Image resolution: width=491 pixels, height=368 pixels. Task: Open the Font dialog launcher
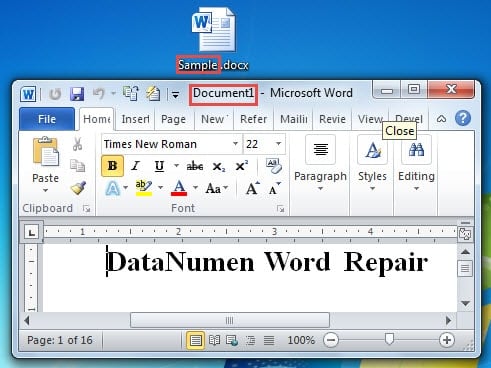280,209
